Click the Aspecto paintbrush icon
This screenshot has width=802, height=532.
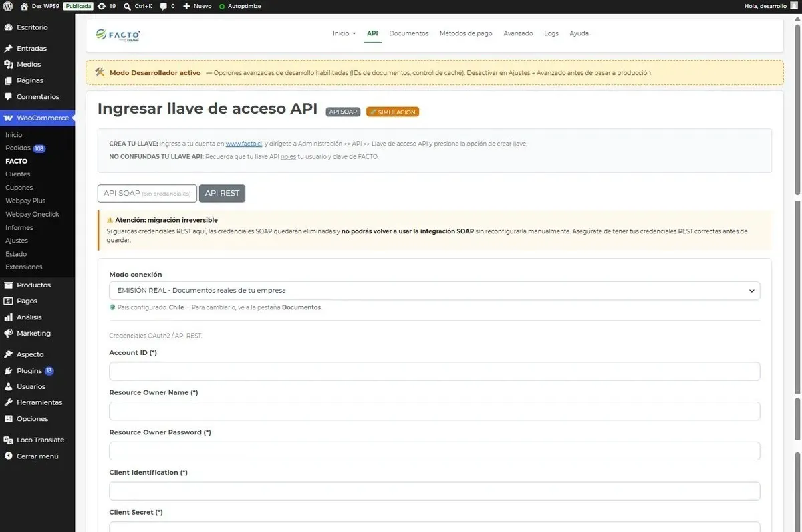(9, 354)
